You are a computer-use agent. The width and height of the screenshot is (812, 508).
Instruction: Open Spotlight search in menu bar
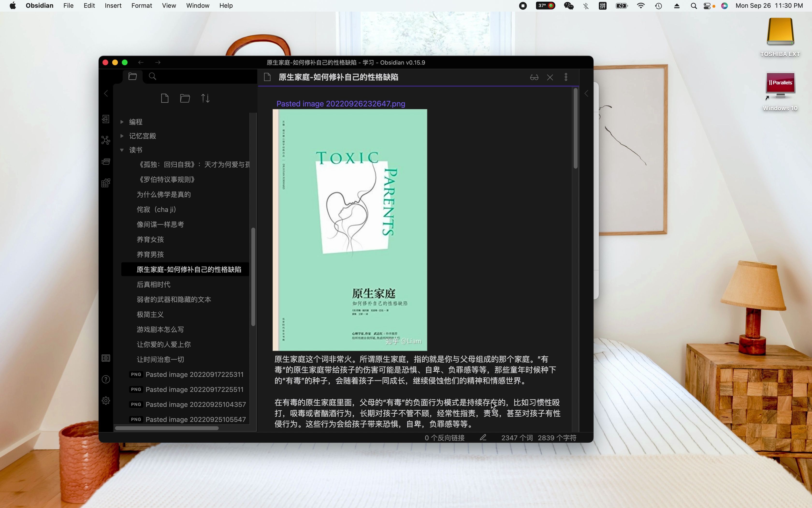pos(694,6)
